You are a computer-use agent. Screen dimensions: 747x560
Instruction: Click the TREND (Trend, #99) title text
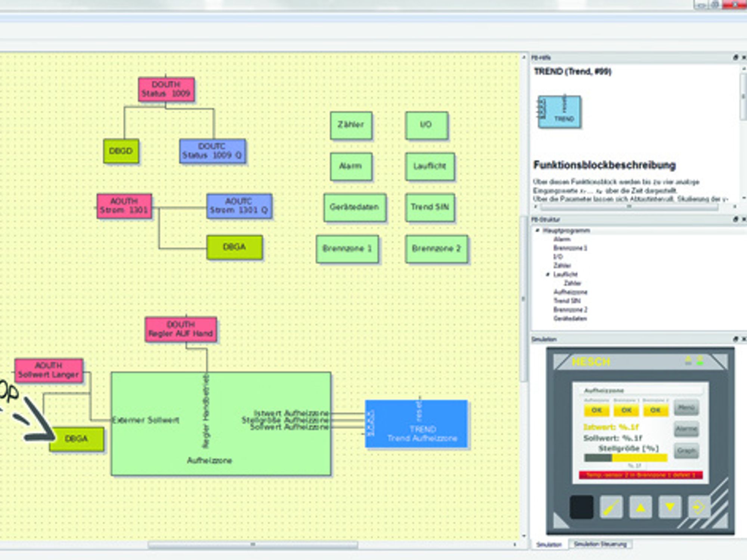pos(572,71)
